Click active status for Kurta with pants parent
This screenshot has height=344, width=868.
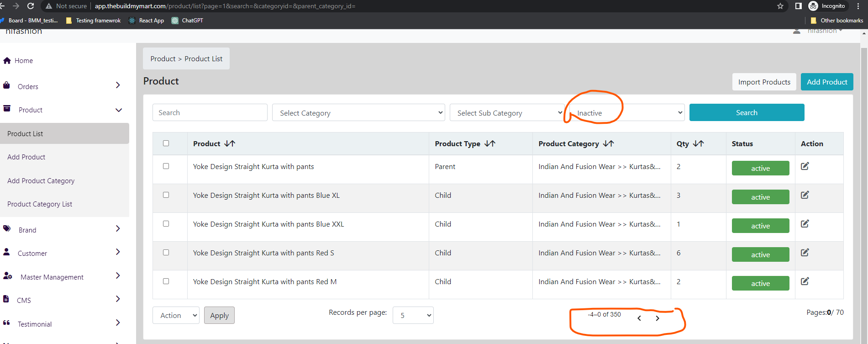pos(760,168)
